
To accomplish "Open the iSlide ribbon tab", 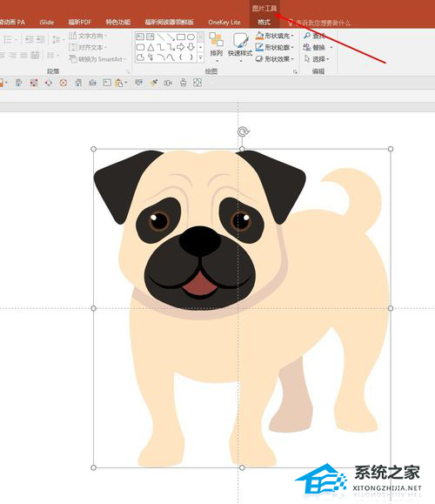I will coord(47,22).
